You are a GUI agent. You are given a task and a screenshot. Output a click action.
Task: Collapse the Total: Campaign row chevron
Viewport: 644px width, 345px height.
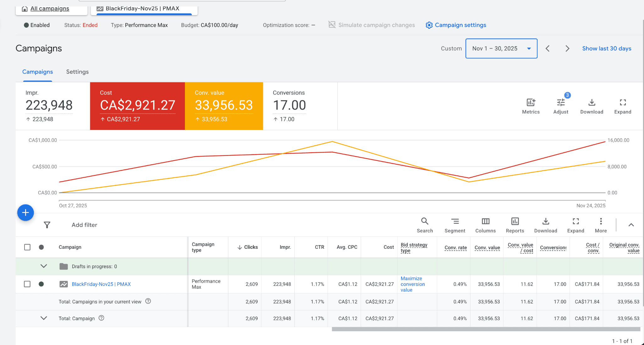point(43,318)
